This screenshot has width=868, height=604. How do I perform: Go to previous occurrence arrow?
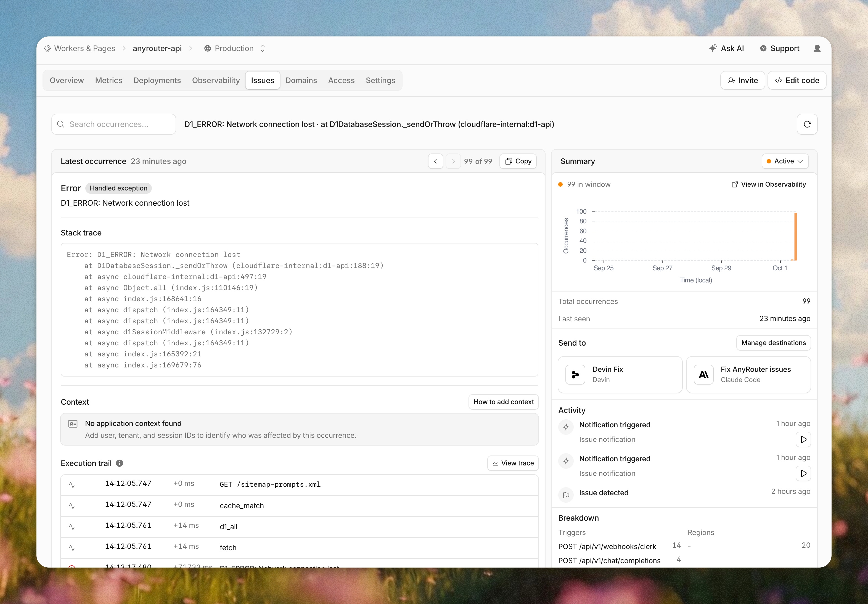tap(435, 161)
